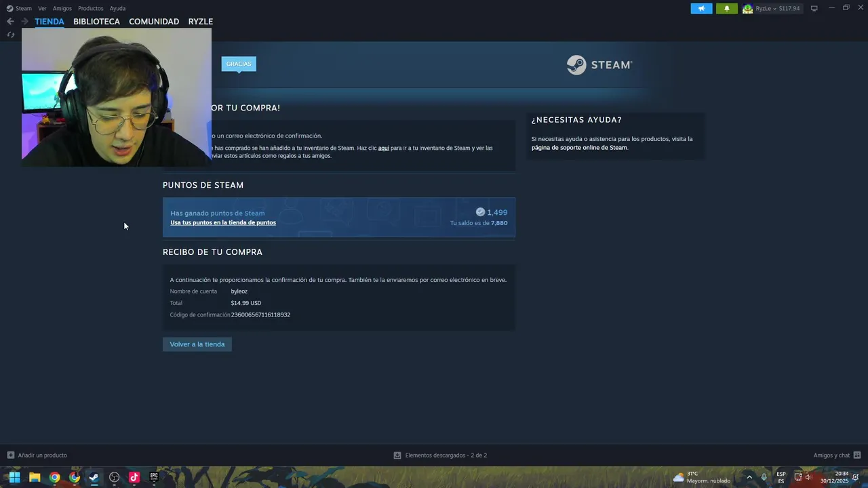This screenshot has height=488, width=868.
Task: Open TikTok from the taskbar
Action: click(134, 477)
